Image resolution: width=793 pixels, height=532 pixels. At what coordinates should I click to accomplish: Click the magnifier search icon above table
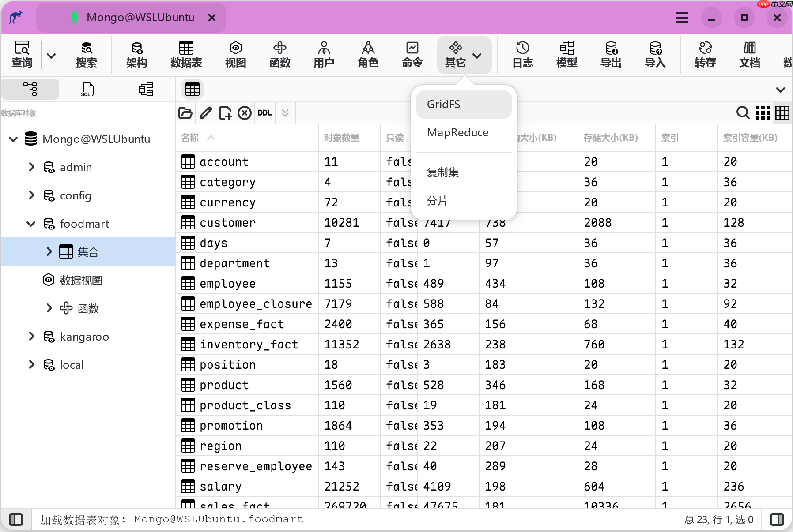pos(743,113)
